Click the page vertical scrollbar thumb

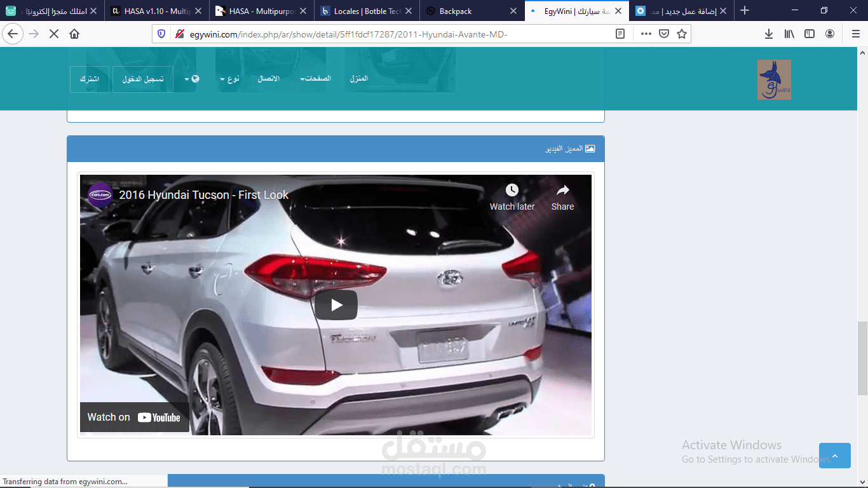tap(862, 359)
